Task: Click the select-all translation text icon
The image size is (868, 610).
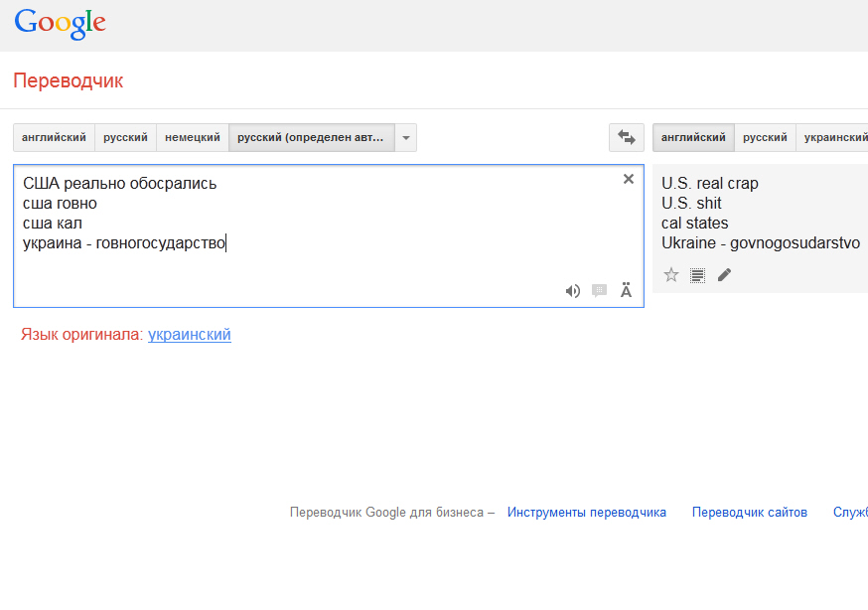Action: (x=697, y=275)
